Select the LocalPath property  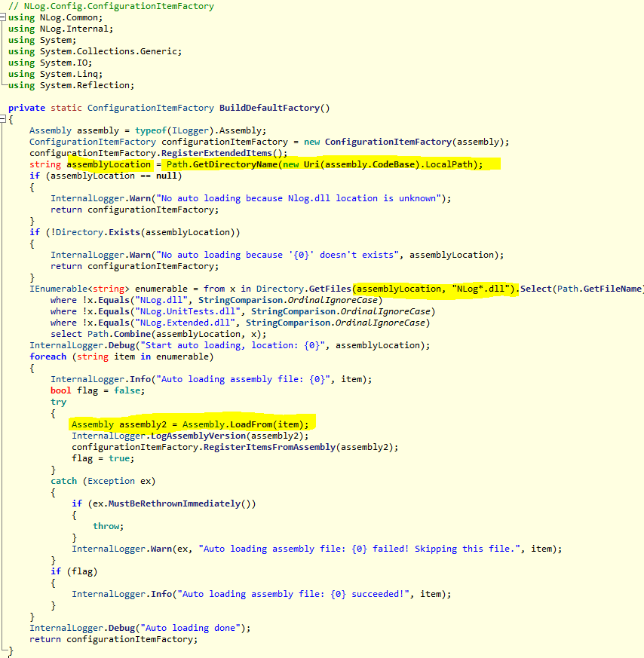pyautogui.click(x=442, y=164)
